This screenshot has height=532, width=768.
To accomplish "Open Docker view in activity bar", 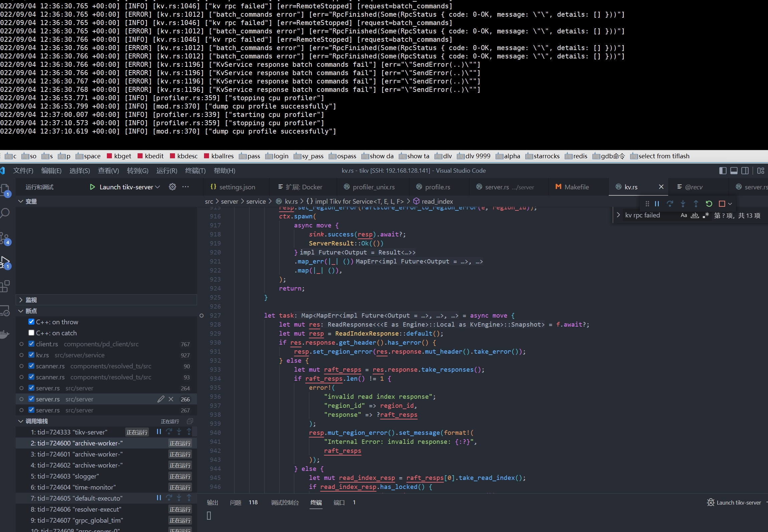I will click(x=5, y=334).
